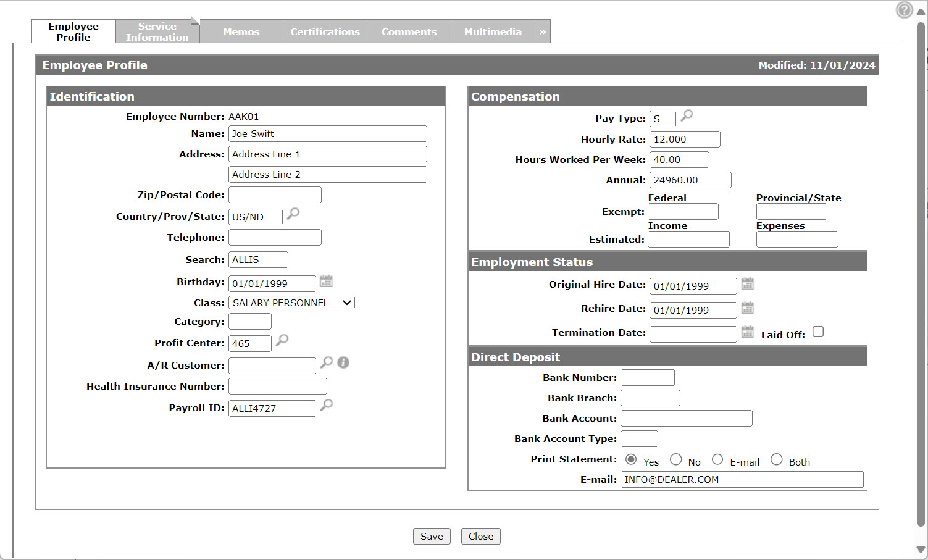Select Print Statement E-mail option
Image resolution: width=928 pixels, height=560 pixels.
(717, 459)
